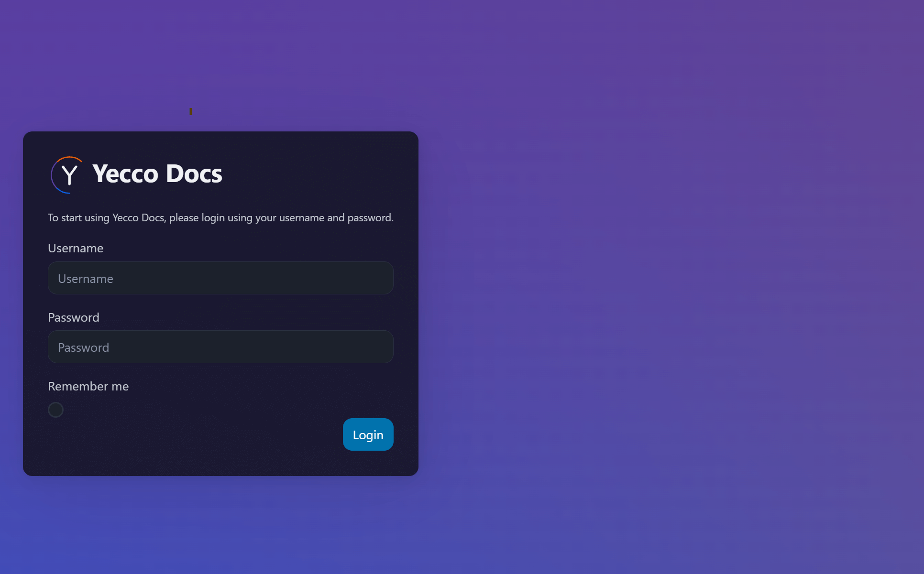Click the login instructions sentence
This screenshot has height=574, width=924.
(x=220, y=217)
